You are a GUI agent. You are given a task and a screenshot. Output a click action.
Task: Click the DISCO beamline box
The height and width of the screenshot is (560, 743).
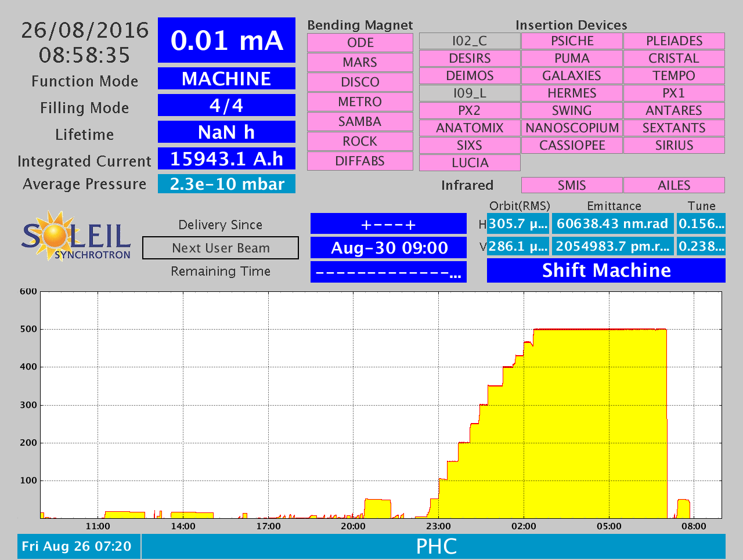pos(360,82)
